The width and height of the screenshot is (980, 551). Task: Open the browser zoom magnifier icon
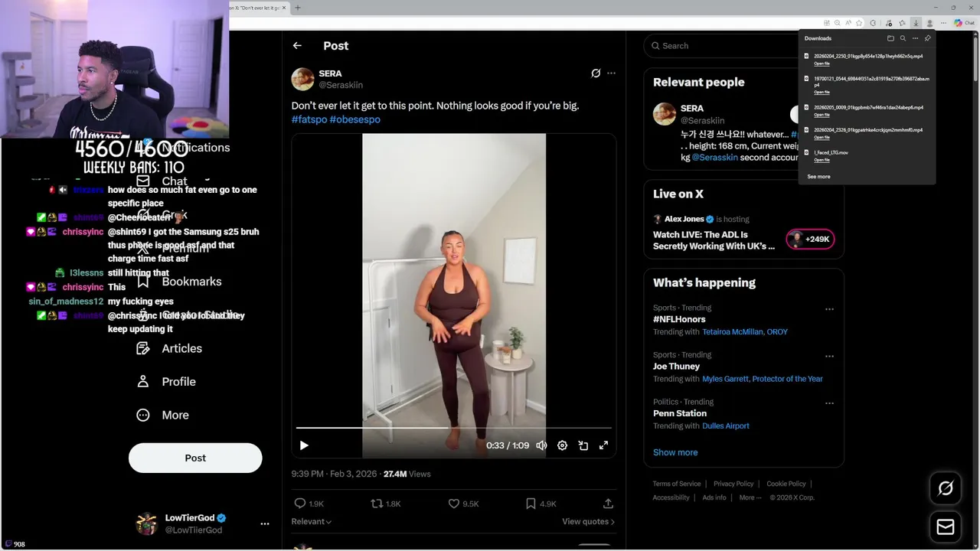click(x=837, y=23)
